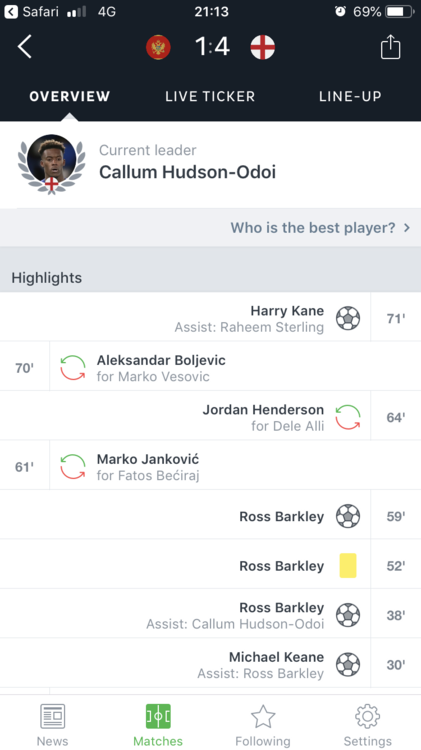Switch to the LINE-UP tab

click(350, 96)
